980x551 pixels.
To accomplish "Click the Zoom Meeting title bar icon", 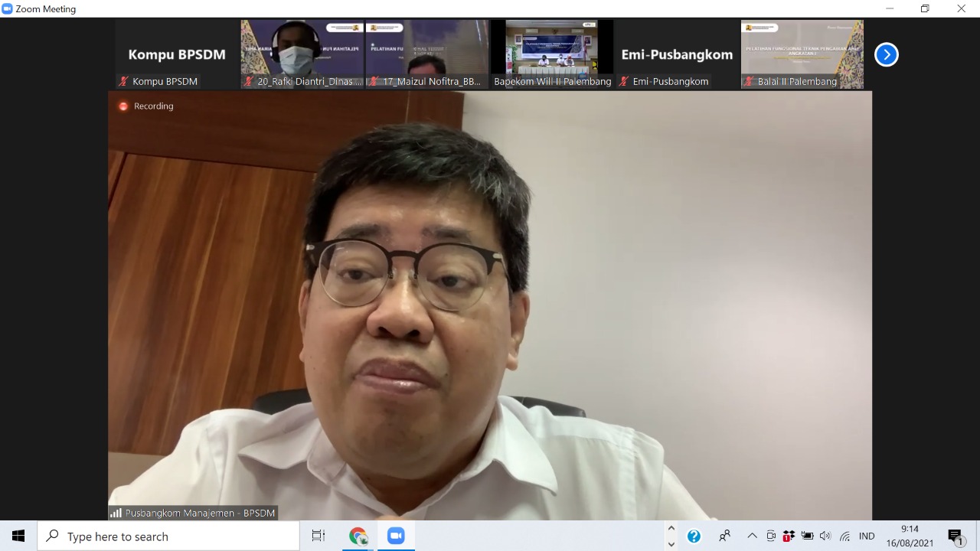I will pos(8,8).
